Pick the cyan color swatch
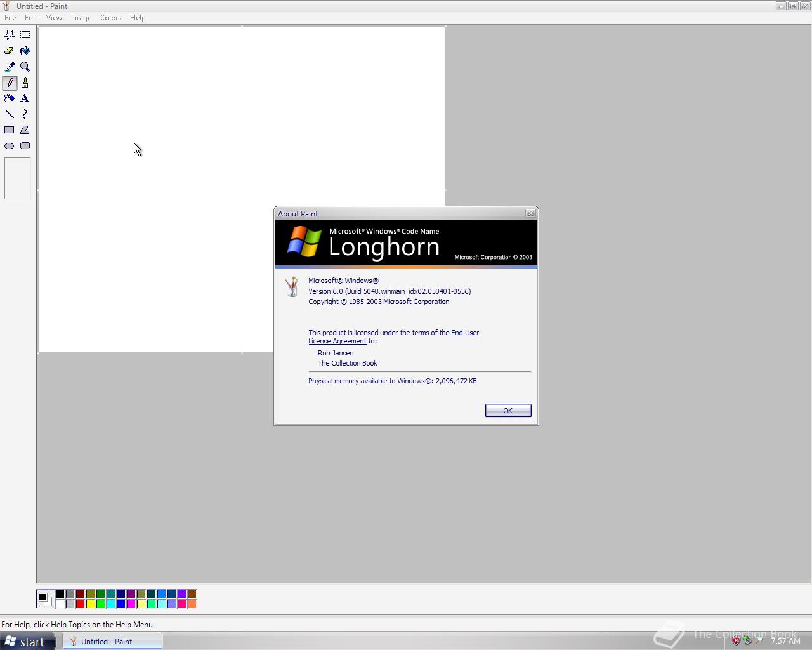812x650 pixels. (110, 604)
